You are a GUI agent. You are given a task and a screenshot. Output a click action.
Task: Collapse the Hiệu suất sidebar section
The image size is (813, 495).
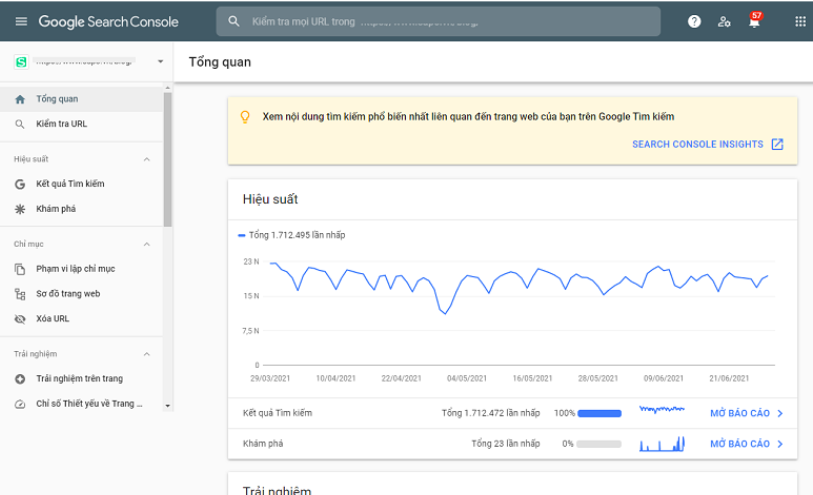click(x=147, y=159)
